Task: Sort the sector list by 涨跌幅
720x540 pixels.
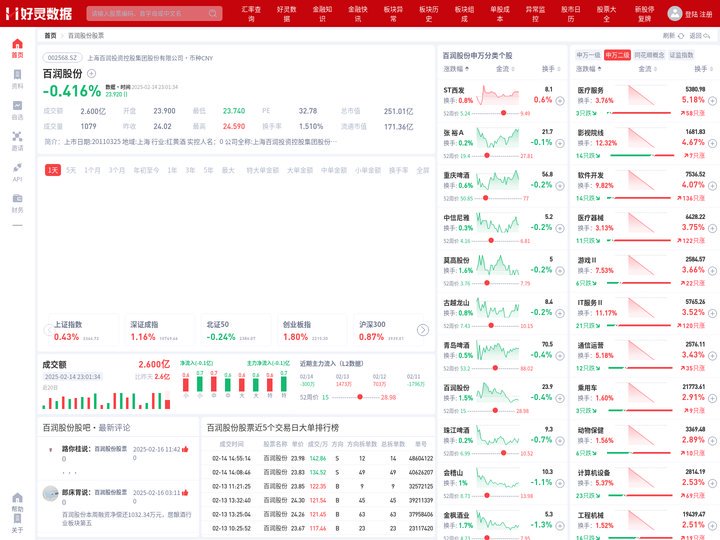Action: point(589,69)
